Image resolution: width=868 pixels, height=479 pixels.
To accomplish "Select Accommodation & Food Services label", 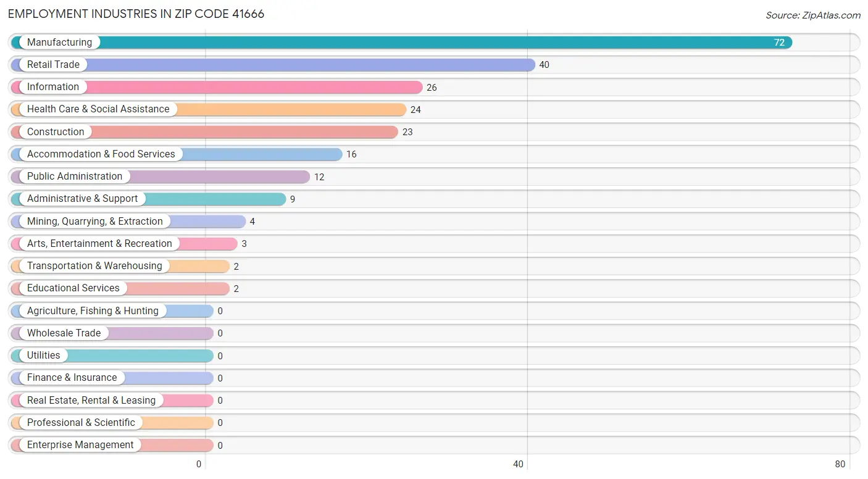I will coord(101,154).
